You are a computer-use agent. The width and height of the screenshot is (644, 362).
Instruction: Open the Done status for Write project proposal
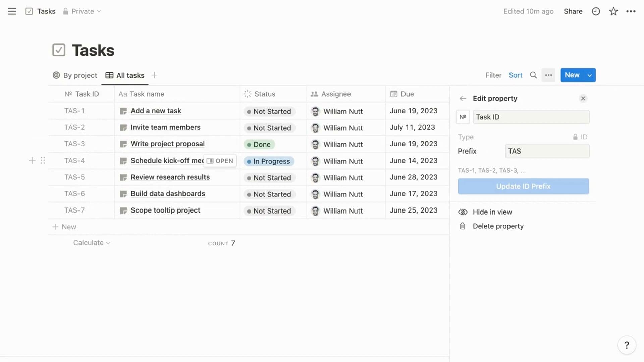pyautogui.click(x=259, y=144)
